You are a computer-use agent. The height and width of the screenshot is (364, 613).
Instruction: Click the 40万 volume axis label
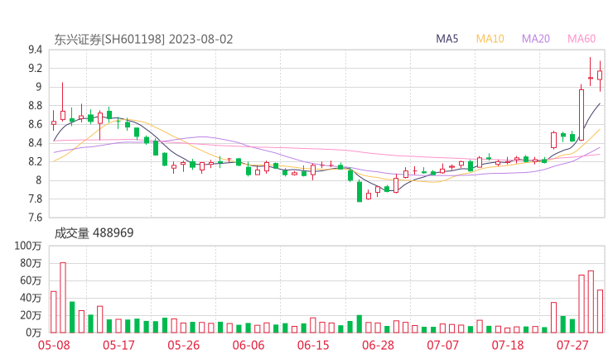coord(31,298)
